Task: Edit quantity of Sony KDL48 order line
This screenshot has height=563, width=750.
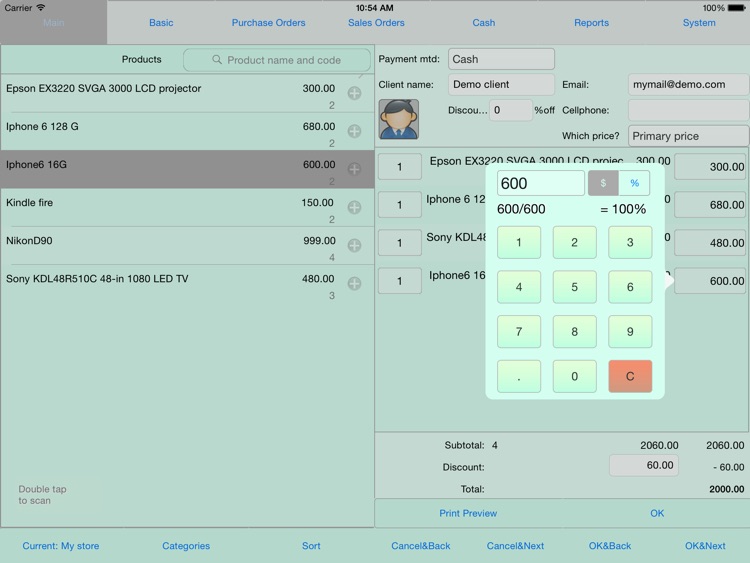Action: [x=399, y=243]
